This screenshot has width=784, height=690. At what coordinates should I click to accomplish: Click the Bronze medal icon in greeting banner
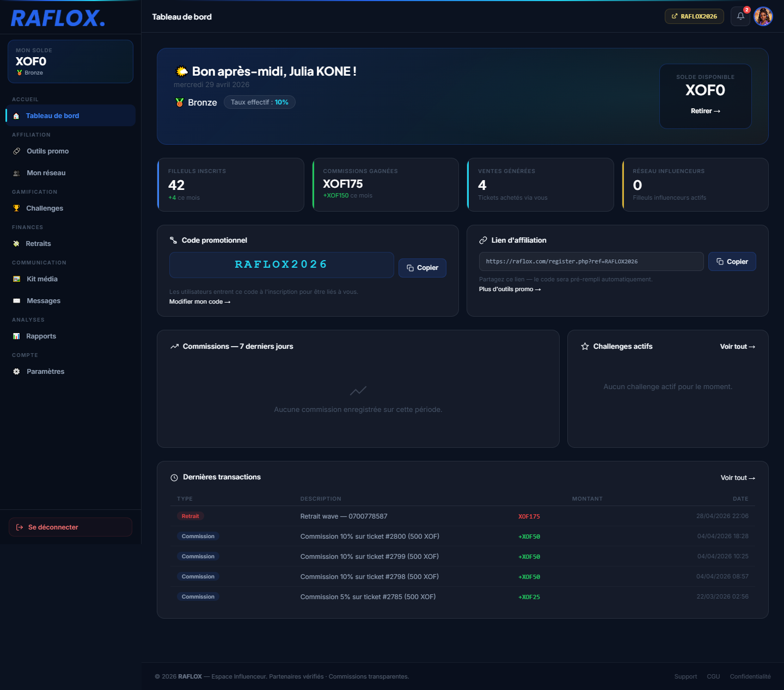[x=180, y=102]
